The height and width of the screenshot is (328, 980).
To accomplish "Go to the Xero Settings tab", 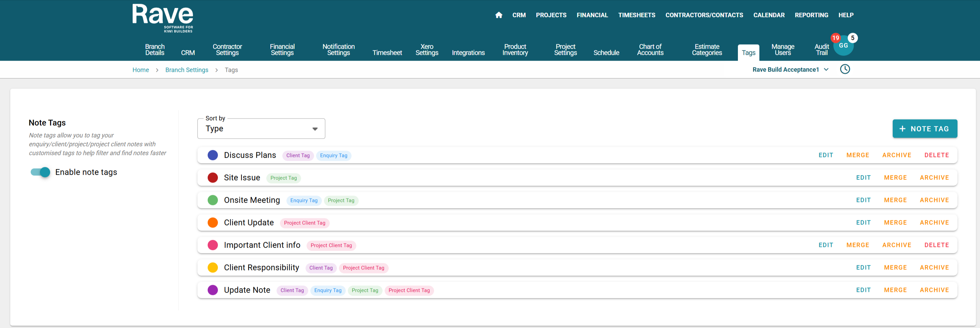I will pyautogui.click(x=427, y=50).
